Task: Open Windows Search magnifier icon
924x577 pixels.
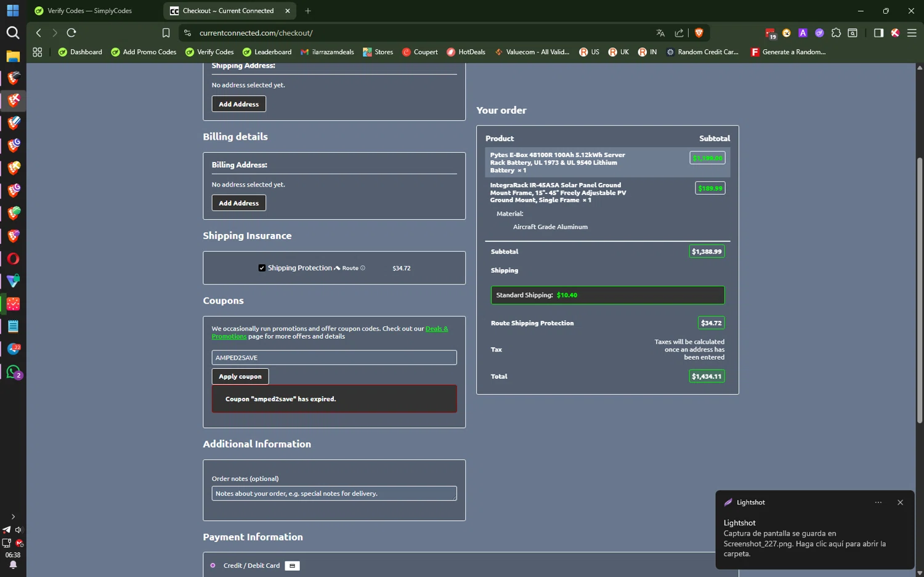Action: [x=13, y=33]
